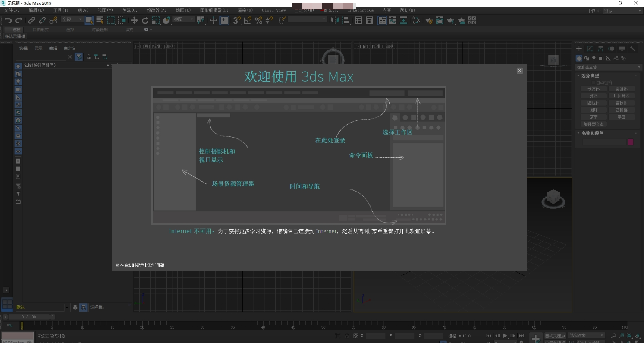Toggle Select and Manipulate icon
Image resolution: width=644 pixels, height=343 pixels.
[214, 20]
